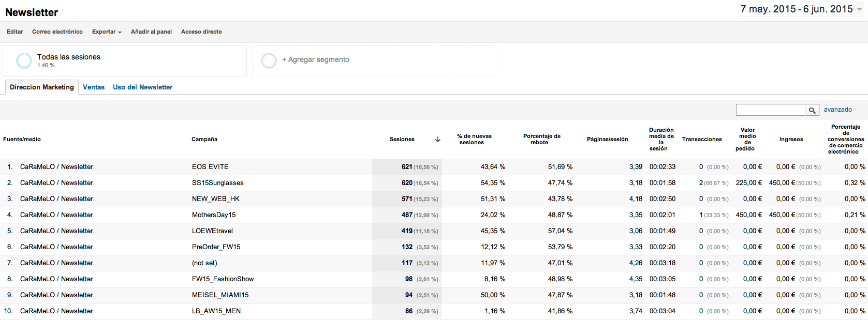Click CaRaMeLO / Newsletter in row 10

[56, 311]
